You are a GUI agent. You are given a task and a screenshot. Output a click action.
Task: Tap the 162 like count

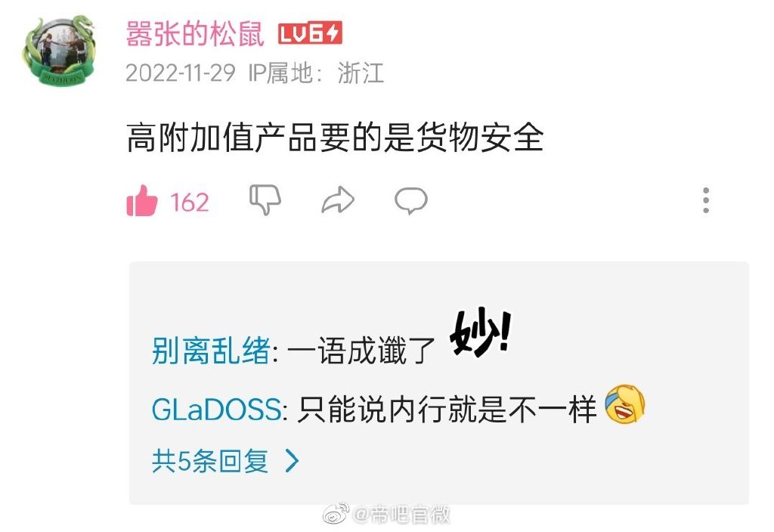(190, 203)
